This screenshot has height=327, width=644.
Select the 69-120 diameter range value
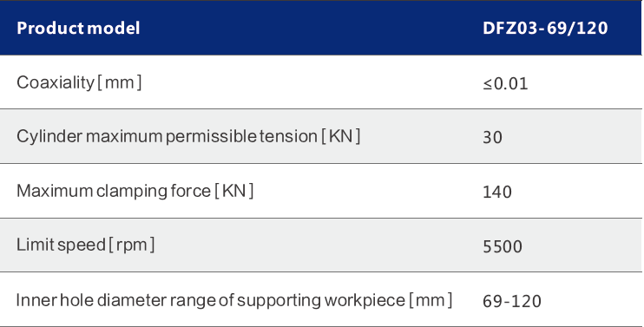click(512, 302)
